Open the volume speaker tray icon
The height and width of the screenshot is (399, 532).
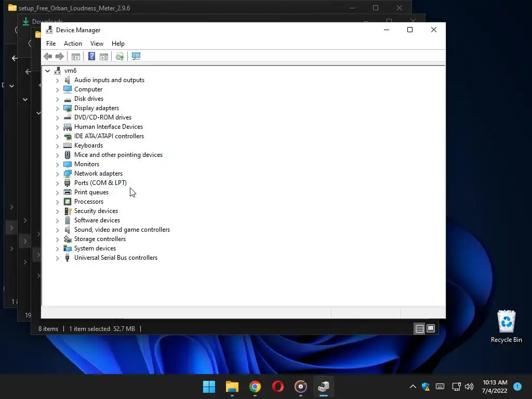(x=469, y=387)
